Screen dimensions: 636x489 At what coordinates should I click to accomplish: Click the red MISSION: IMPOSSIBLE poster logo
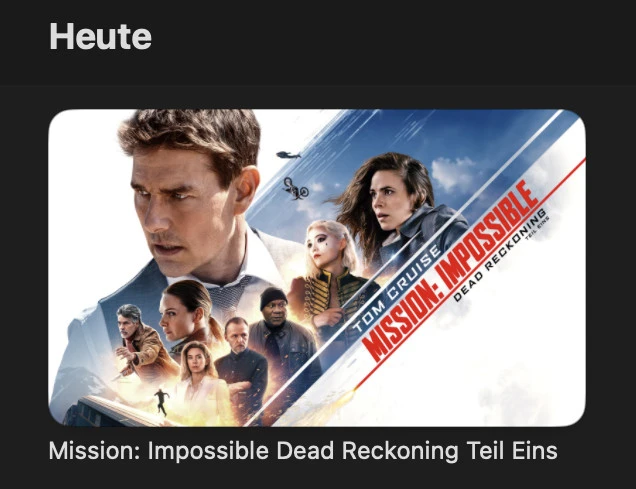pos(450,272)
